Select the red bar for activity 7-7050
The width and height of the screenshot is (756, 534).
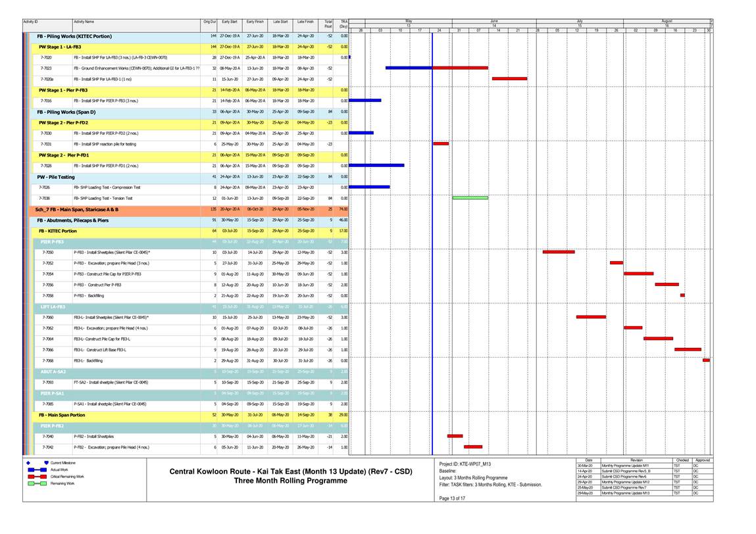point(558,252)
